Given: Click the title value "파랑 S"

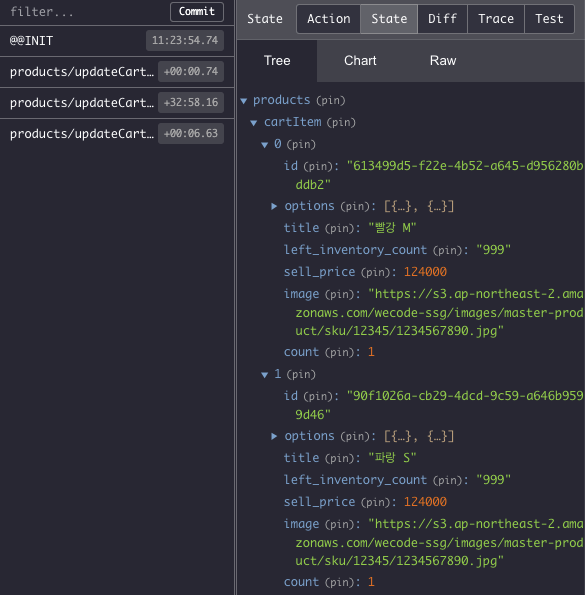Looking at the screenshot, I should pyautogui.click(x=392, y=458).
